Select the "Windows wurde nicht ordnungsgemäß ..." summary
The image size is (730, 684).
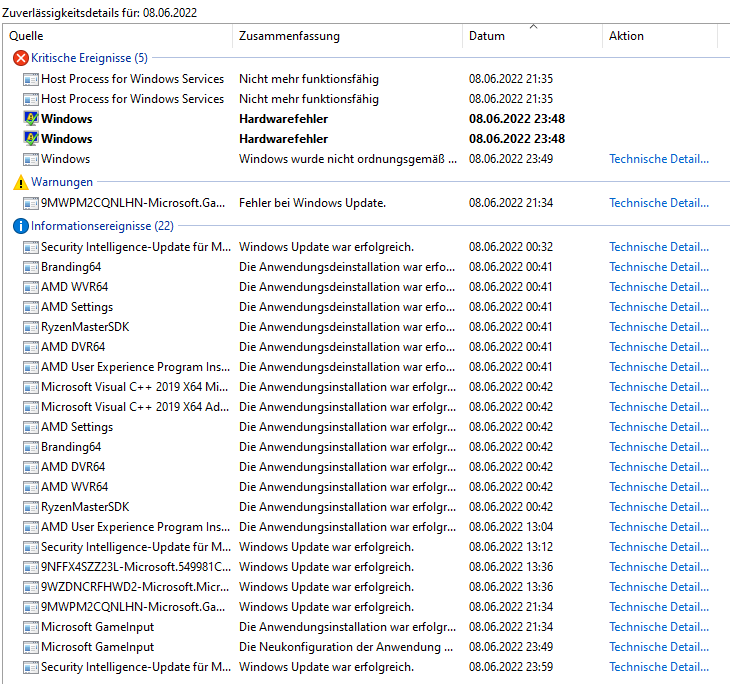348,159
